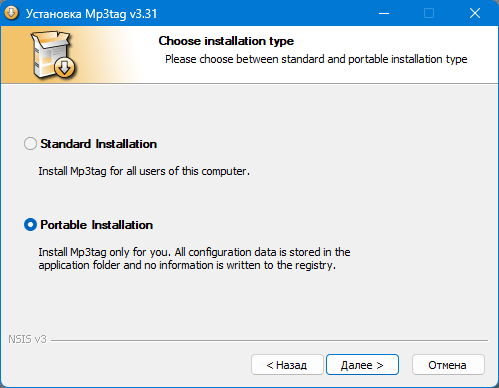Click the greyed-out maximize window button
Viewport: 499px width, 388px height.
[x=429, y=13]
